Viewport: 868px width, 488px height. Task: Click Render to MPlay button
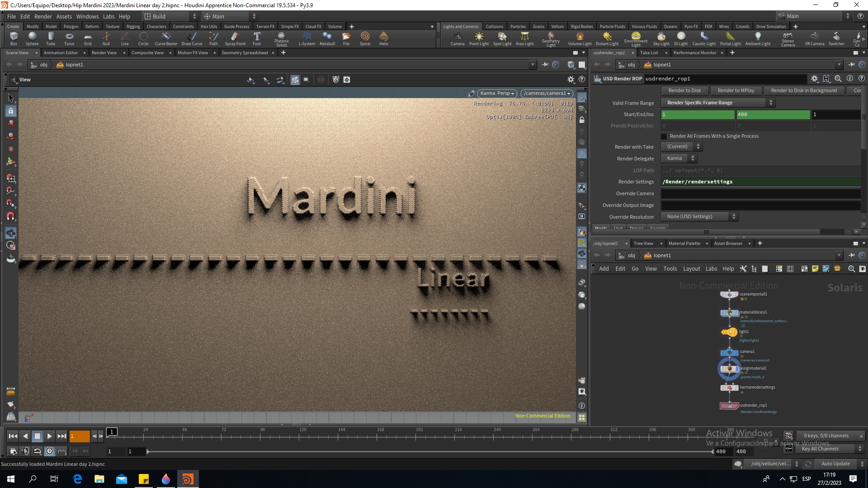pos(736,91)
